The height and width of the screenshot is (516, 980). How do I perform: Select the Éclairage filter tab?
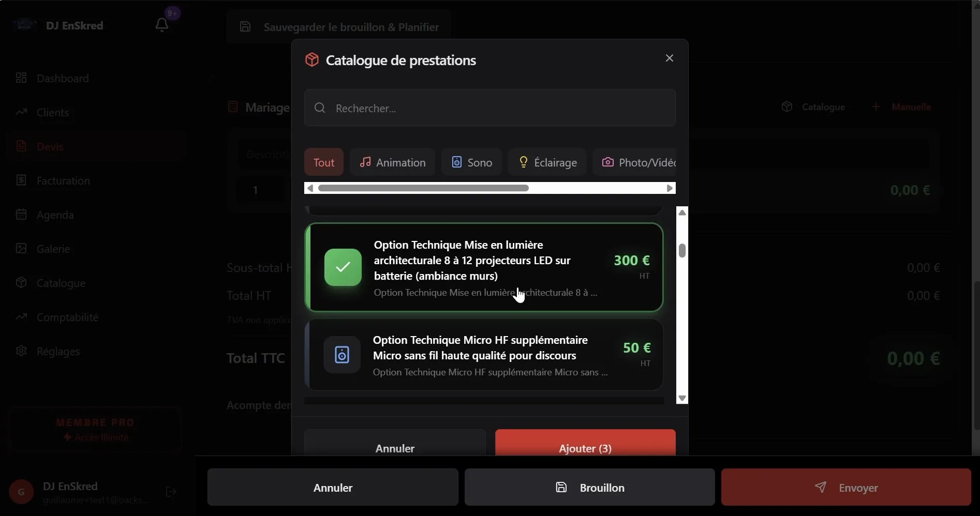547,162
